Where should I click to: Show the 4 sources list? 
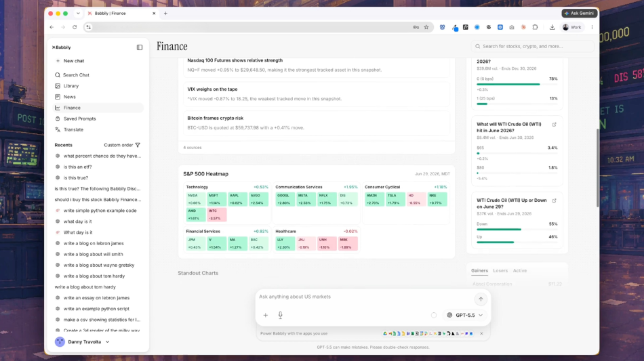(x=193, y=148)
